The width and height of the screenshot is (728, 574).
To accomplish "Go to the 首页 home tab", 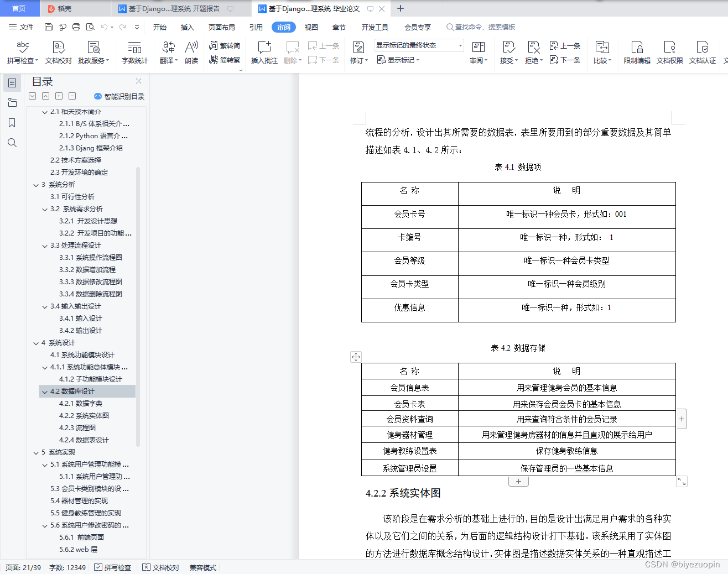I will click(x=19, y=8).
